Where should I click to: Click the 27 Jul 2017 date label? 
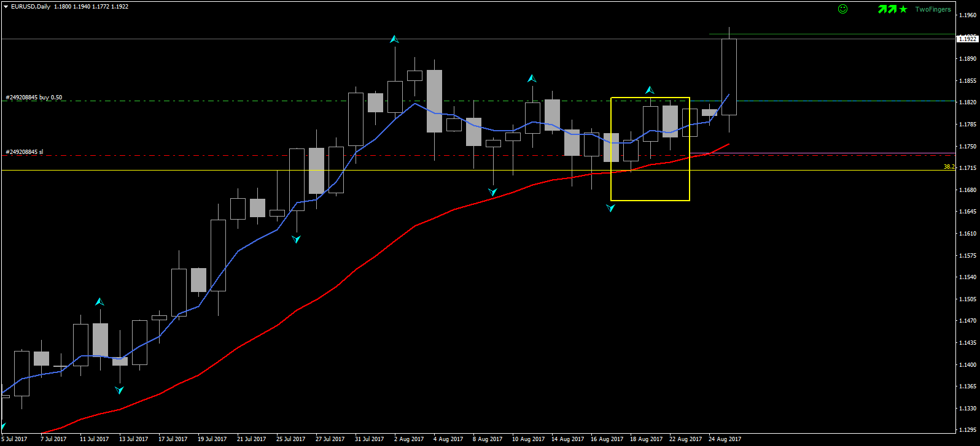pyautogui.click(x=330, y=439)
